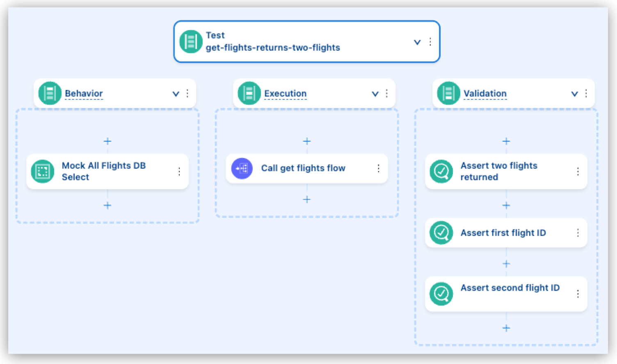
Task: Click Assert two flights returned text
Action: pos(499,171)
